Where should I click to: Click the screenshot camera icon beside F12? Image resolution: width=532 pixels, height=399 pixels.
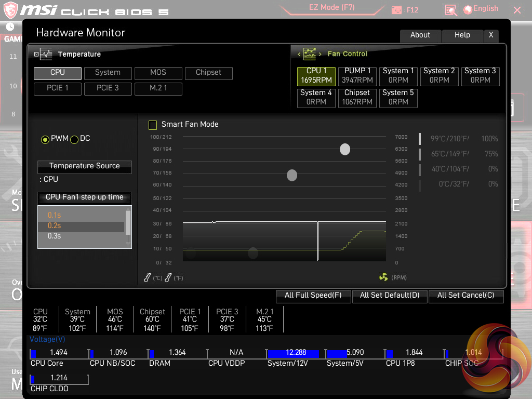(397, 10)
